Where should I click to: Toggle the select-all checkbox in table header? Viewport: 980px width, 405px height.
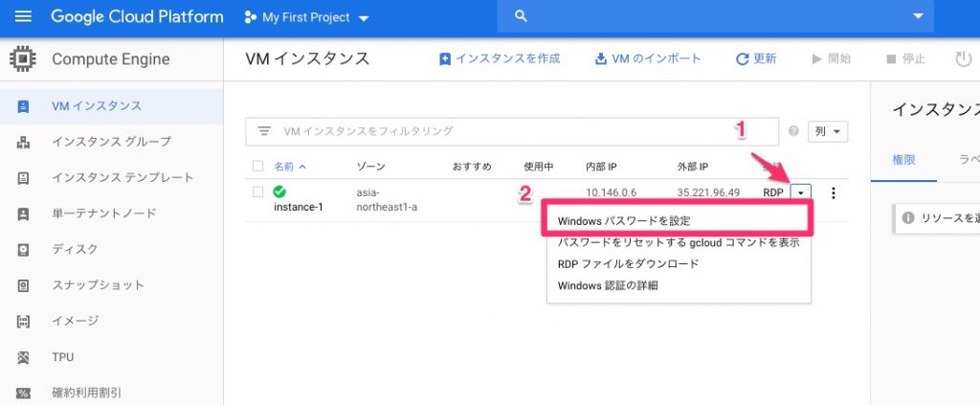(257, 166)
